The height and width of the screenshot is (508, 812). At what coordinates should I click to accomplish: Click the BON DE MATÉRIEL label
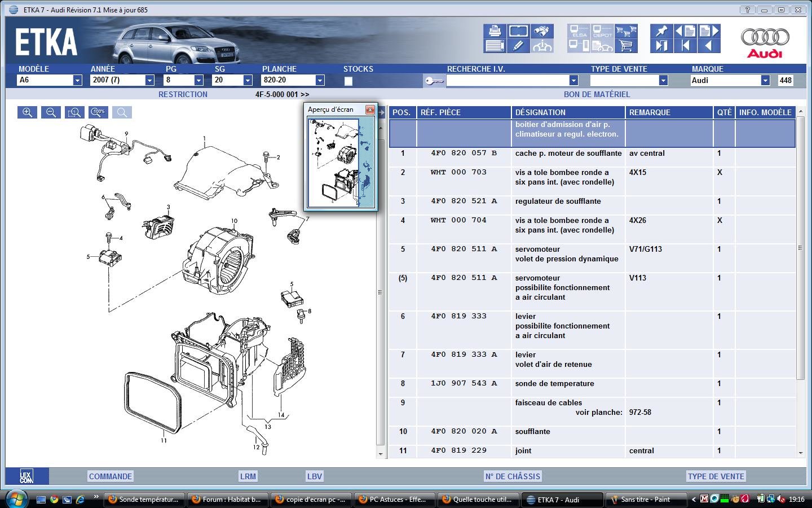click(x=597, y=94)
